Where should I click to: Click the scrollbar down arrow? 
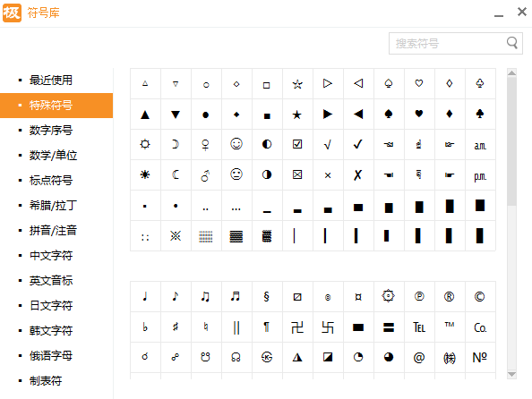tap(511, 374)
